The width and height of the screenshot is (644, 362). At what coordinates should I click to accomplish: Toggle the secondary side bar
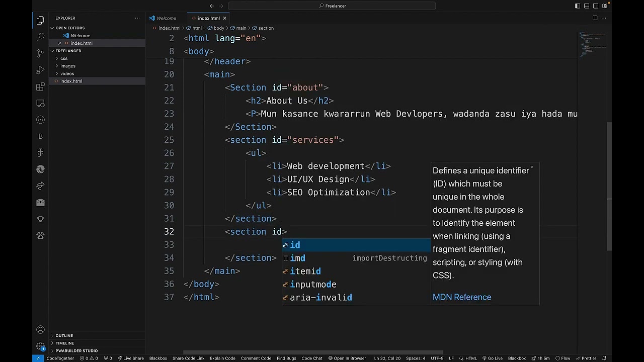coord(596,6)
